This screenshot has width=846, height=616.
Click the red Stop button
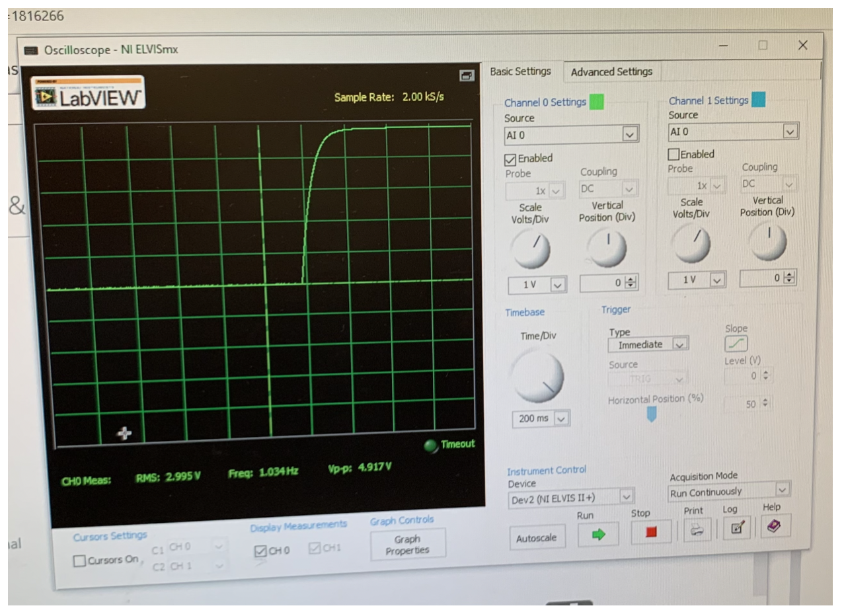pyautogui.click(x=650, y=533)
